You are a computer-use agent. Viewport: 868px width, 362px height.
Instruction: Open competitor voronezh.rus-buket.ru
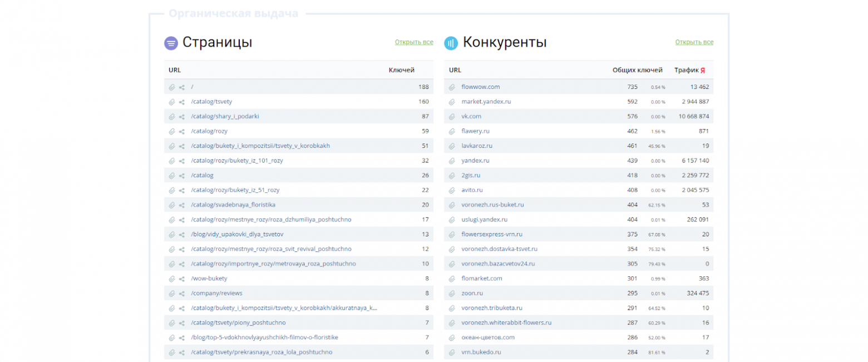point(493,205)
